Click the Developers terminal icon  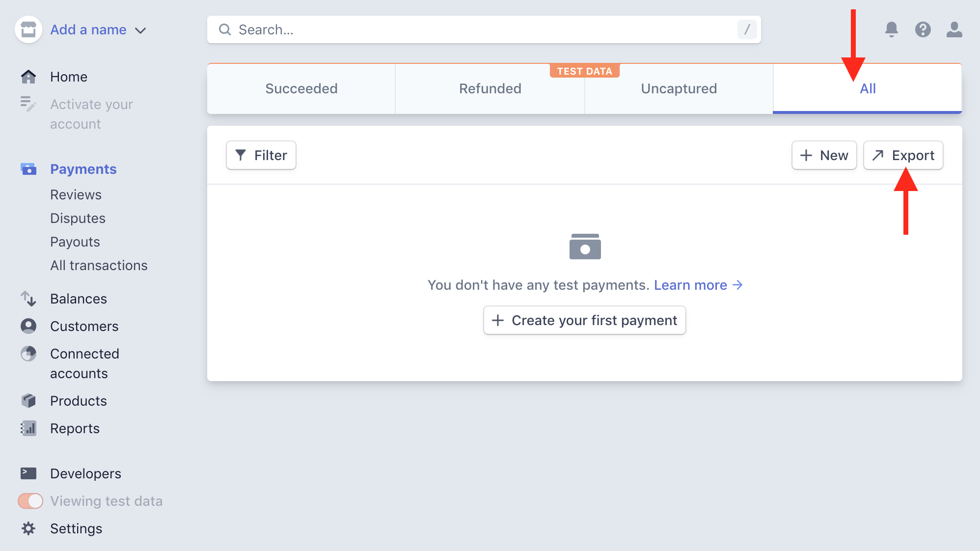28,473
